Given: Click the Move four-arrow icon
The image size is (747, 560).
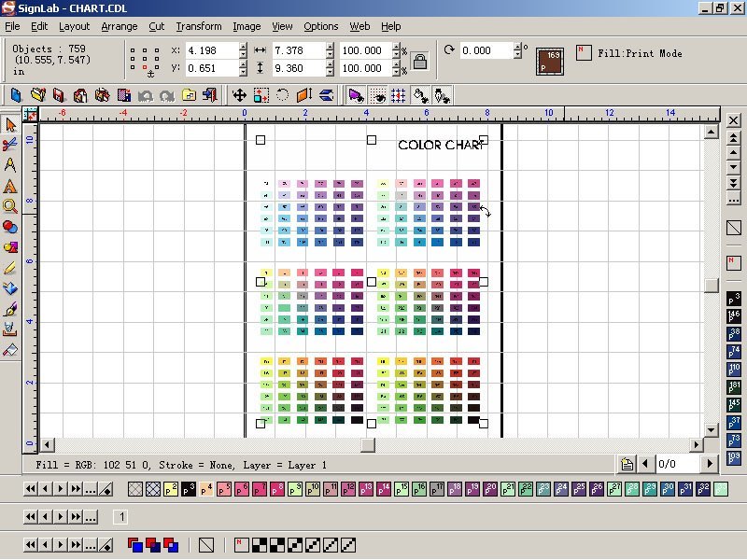Looking at the screenshot, I should coord(239,95).
